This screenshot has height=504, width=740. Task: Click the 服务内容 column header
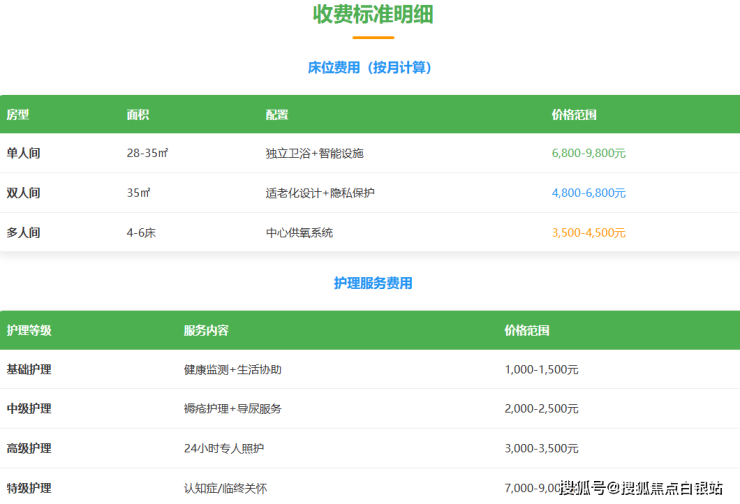point(206,331)
